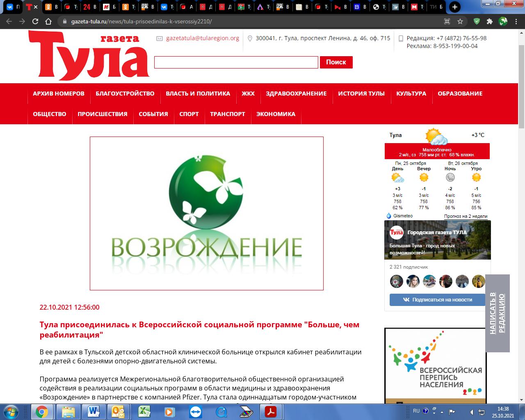Open the БЛАГОУСТРОЙСТВО section
The height and width of the screenshot is (420, 525).
point(125,94)
